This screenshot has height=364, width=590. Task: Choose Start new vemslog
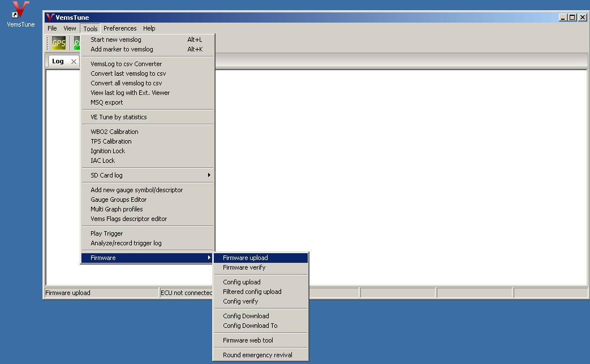pyautogui.click(x=148, y=40)
